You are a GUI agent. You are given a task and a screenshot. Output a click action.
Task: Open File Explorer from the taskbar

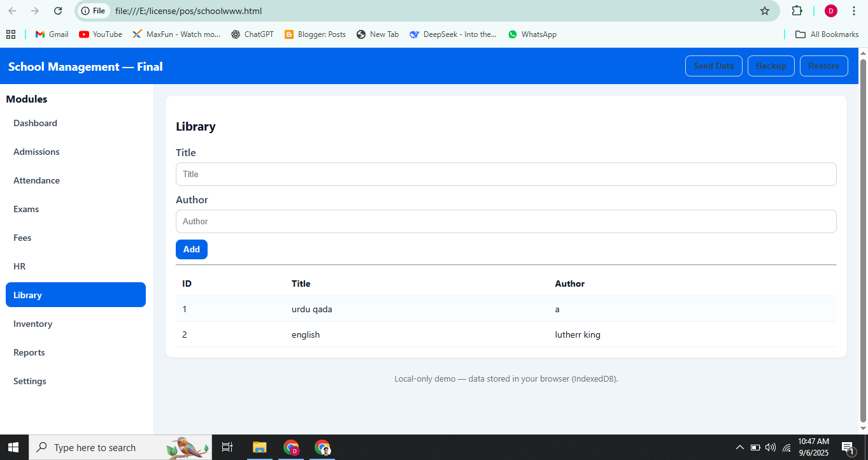(259, 447)
